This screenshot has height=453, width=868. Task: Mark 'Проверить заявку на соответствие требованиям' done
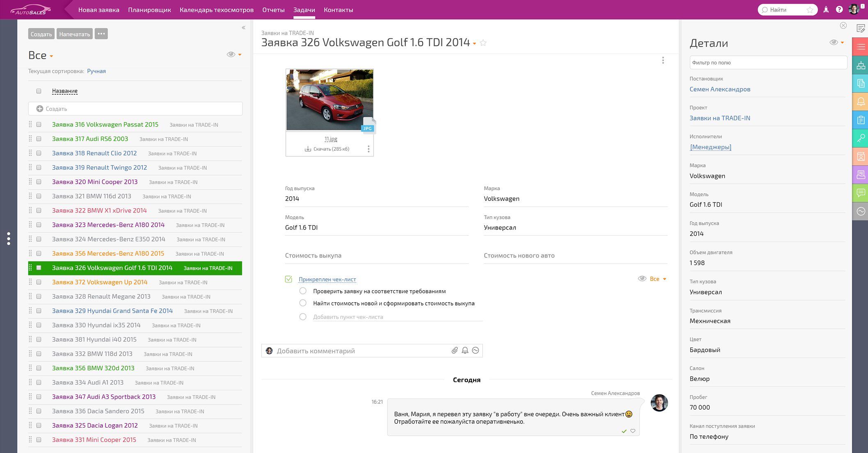(303, 291)
